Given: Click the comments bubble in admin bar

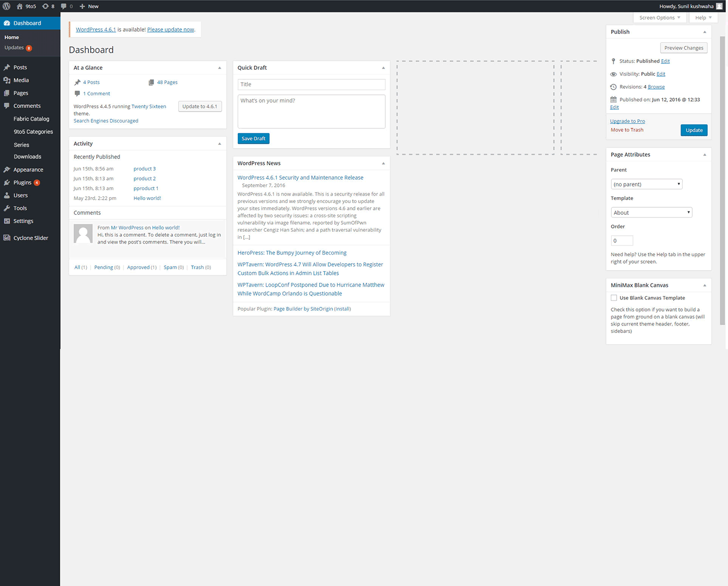Looking at the screenshot, I should (x=64, y=6).
